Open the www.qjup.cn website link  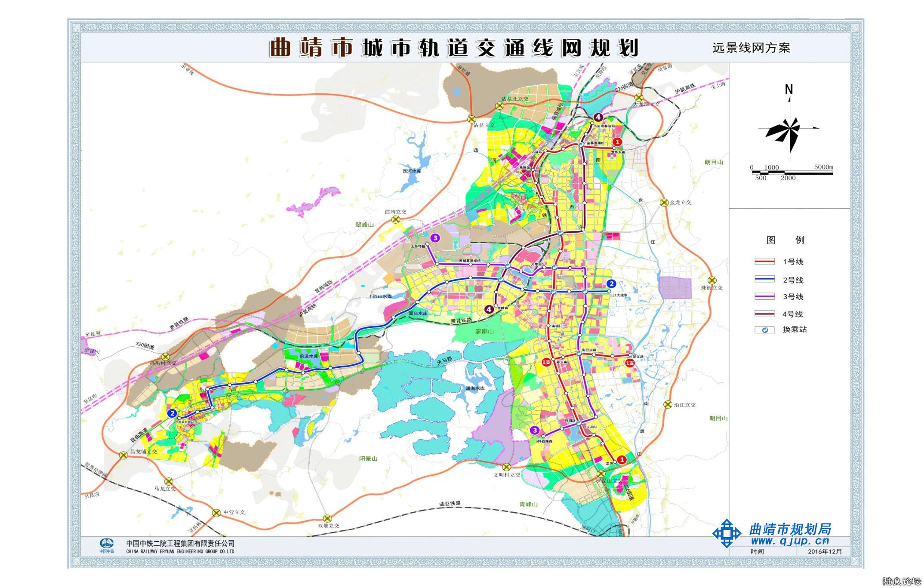790,542
